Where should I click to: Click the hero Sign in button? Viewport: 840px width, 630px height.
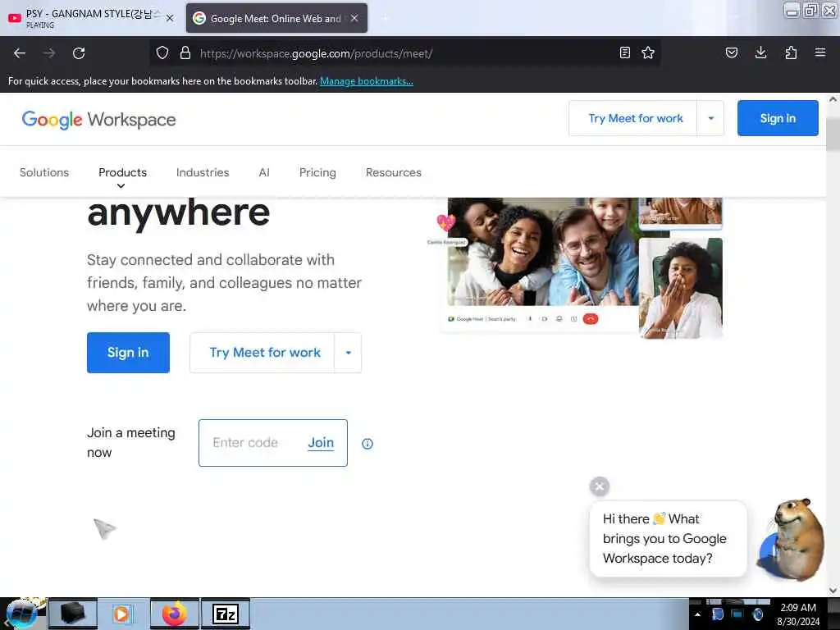click(128, 353)
